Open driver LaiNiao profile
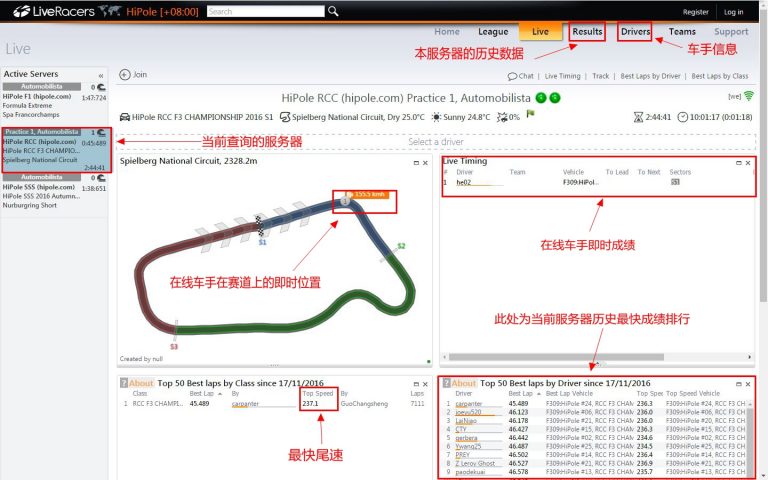This screenshot has height=480, width=768. coord(466,421)
